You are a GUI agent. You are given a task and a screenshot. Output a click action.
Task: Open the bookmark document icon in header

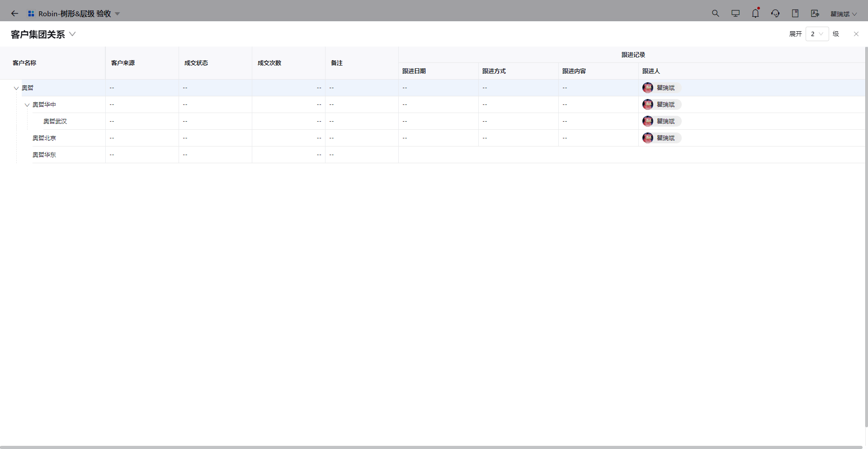click(795, 14)
